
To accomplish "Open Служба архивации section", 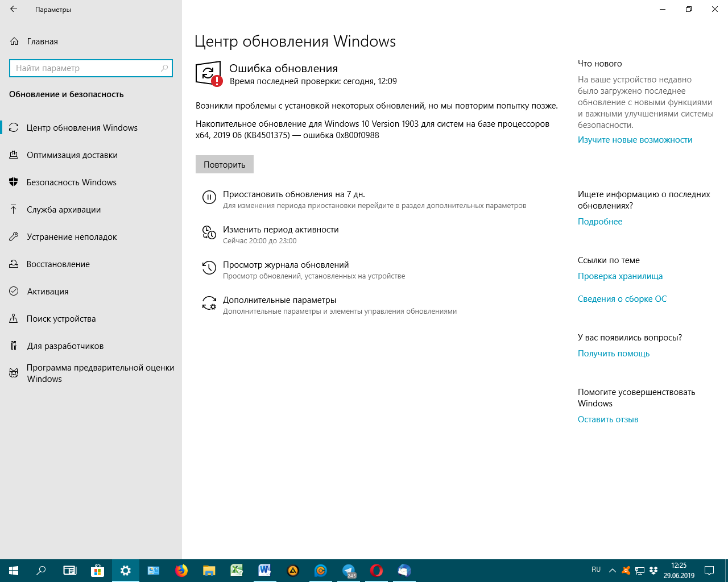I will pos(91,210).
